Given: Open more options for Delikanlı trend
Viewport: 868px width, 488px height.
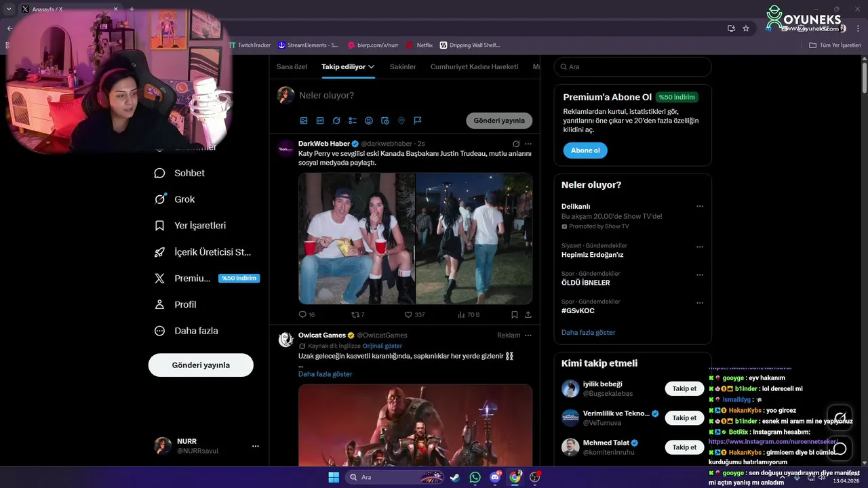Looking at the screenshot, I should click(700, 206).
